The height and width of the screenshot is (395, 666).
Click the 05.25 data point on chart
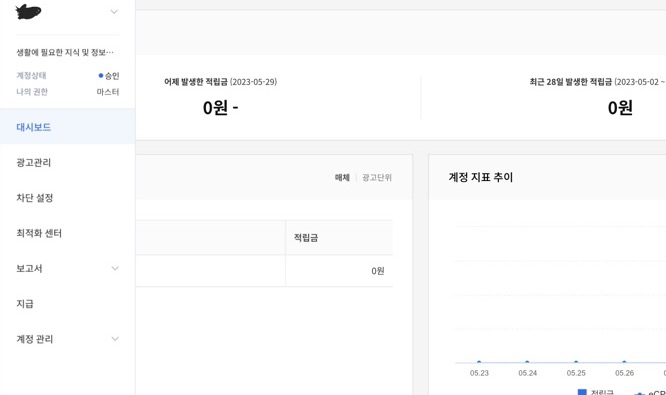tap(576, 362)
